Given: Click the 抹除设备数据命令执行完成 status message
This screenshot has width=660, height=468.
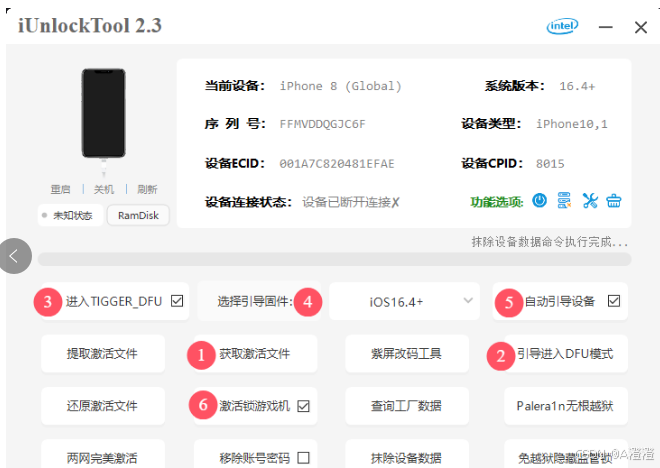Looking at the screenshot, I should pos(549,242).
